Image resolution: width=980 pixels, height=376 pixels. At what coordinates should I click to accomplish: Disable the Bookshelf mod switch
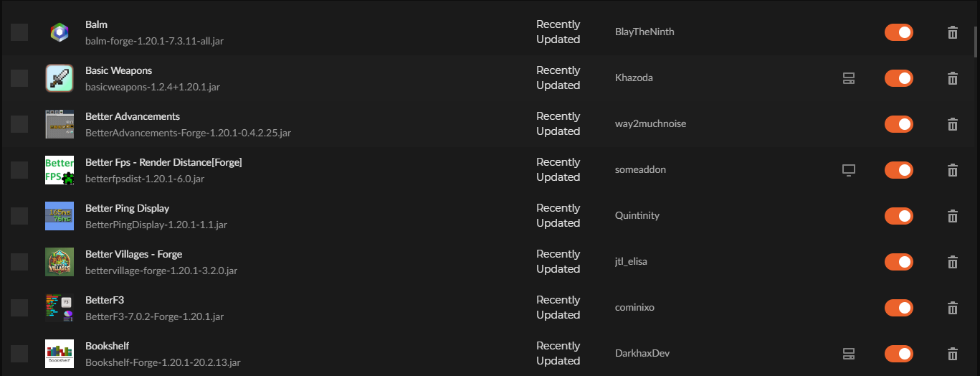point(898,354)
